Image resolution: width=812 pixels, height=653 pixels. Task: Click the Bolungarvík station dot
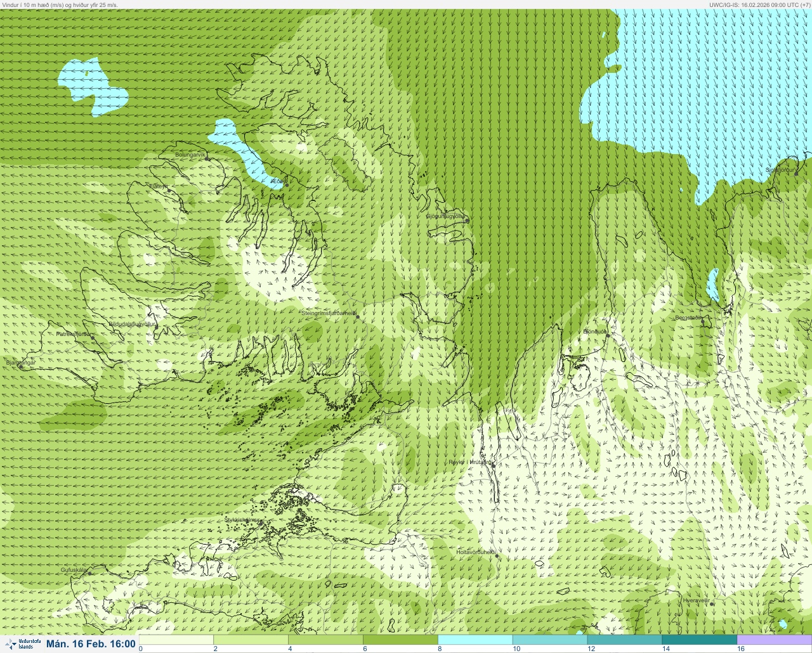tap(207, 158)
